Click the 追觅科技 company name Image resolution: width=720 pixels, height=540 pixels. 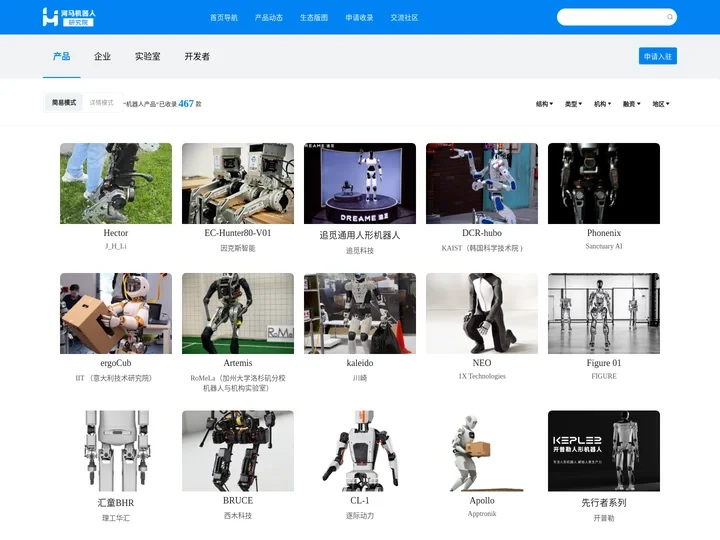click(360, 251)
